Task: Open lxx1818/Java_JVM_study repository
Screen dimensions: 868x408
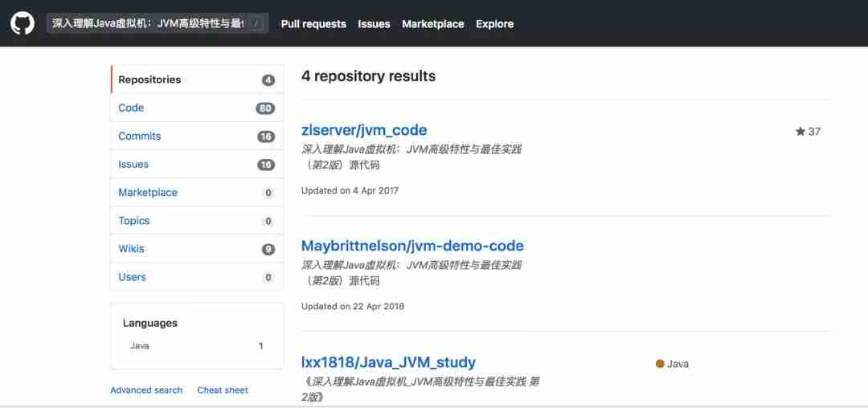Action: [x=388, y=363]
